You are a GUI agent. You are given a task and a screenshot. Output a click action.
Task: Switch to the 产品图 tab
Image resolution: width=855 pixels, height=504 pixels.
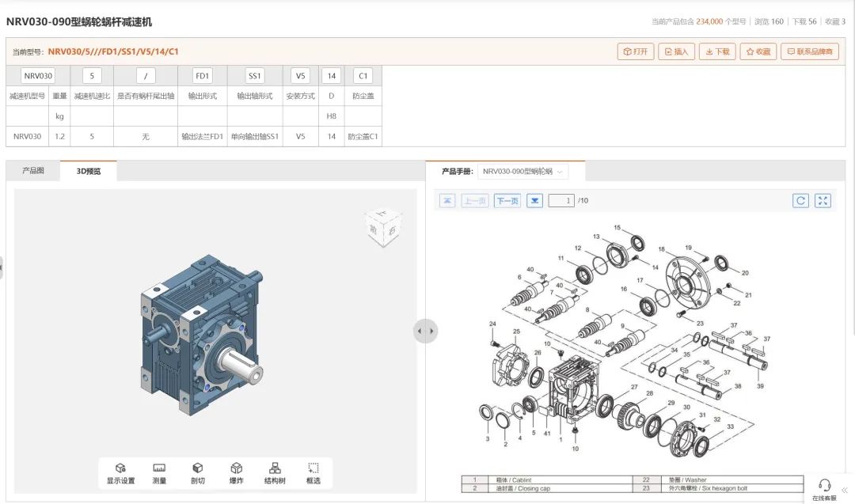pyautogui.click(x=33, y=171)
